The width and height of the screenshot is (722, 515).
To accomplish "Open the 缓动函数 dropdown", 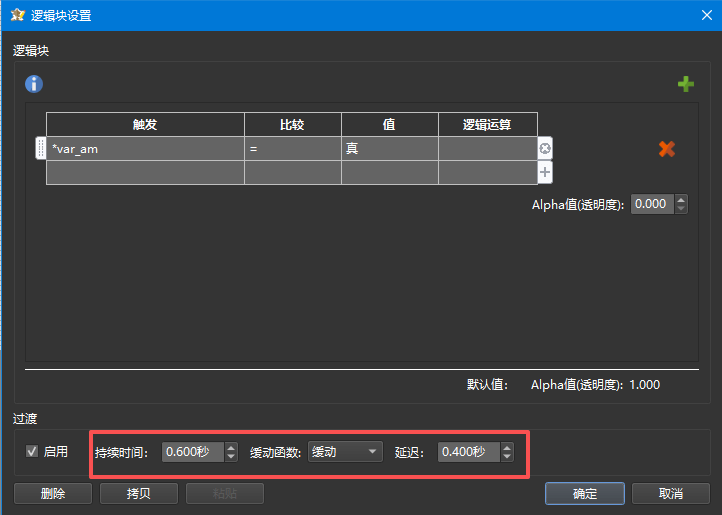I will click(345, 452).
